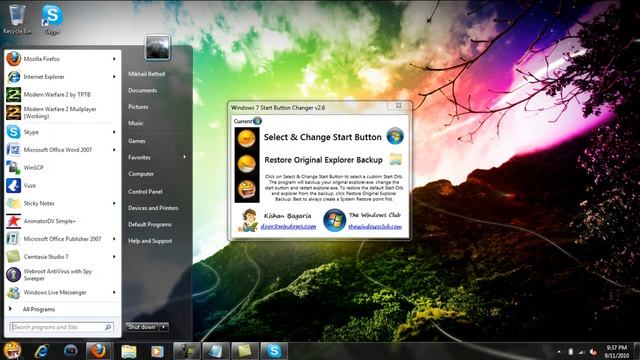Open Games from Start menu

click(136, 141)
